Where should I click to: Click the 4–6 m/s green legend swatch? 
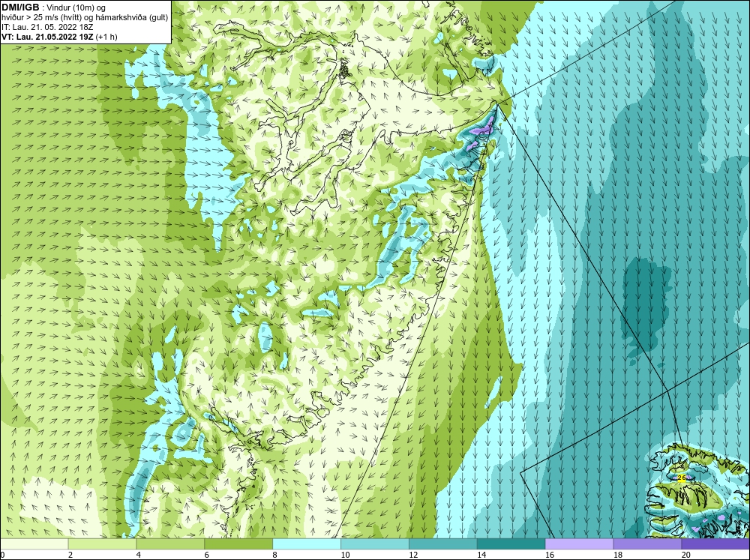tap(170, 544)
